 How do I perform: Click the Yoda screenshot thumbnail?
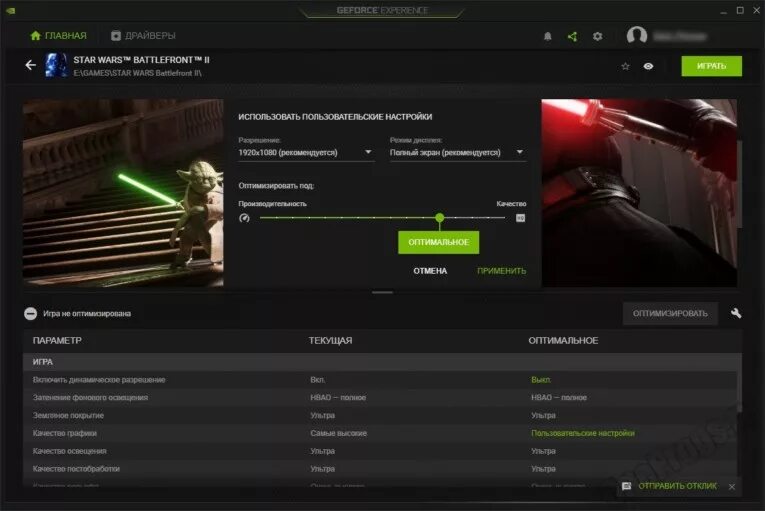pos(123,193)
